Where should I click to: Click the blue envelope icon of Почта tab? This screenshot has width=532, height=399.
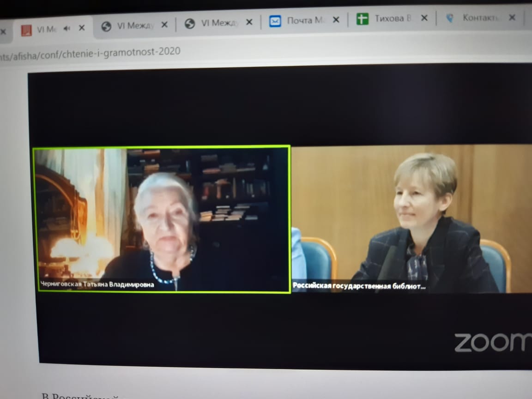275,21
